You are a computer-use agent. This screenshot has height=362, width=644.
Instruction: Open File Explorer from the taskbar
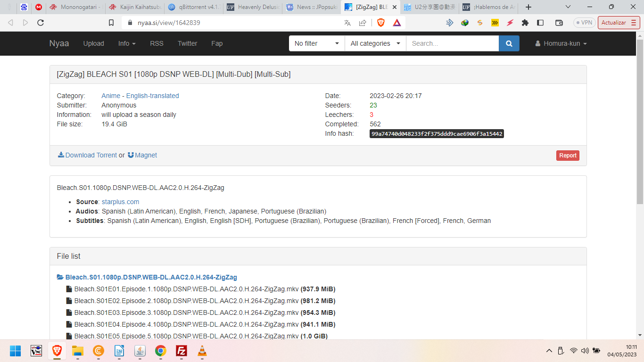pos(78,351)
